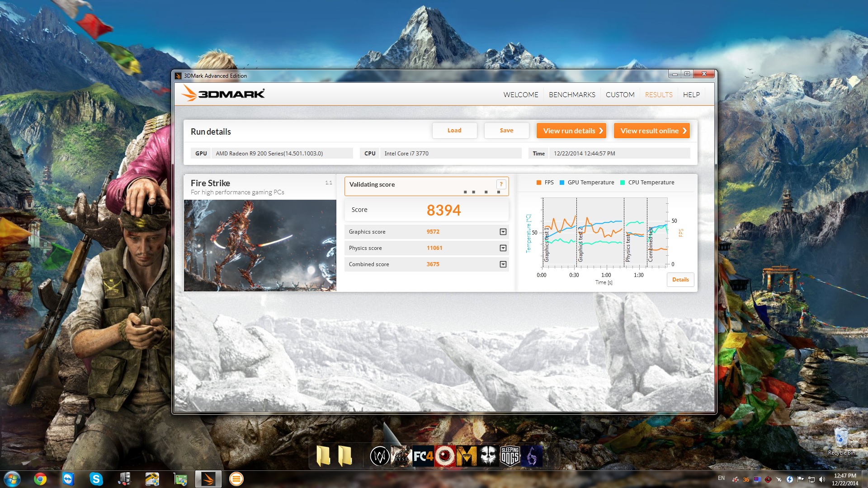Switch to the BENCHMARKS tab
Viewport: 868px width, 488px height.
(x=572, y=95)
